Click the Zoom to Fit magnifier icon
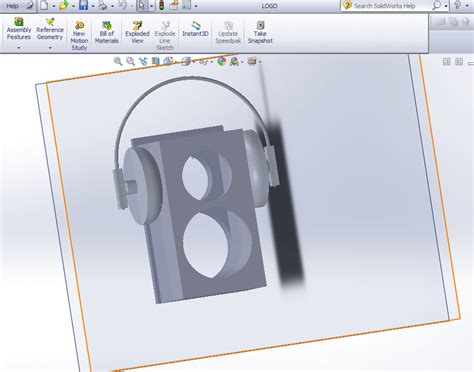This screenshot has height=372, width=474. coord(118,61)
